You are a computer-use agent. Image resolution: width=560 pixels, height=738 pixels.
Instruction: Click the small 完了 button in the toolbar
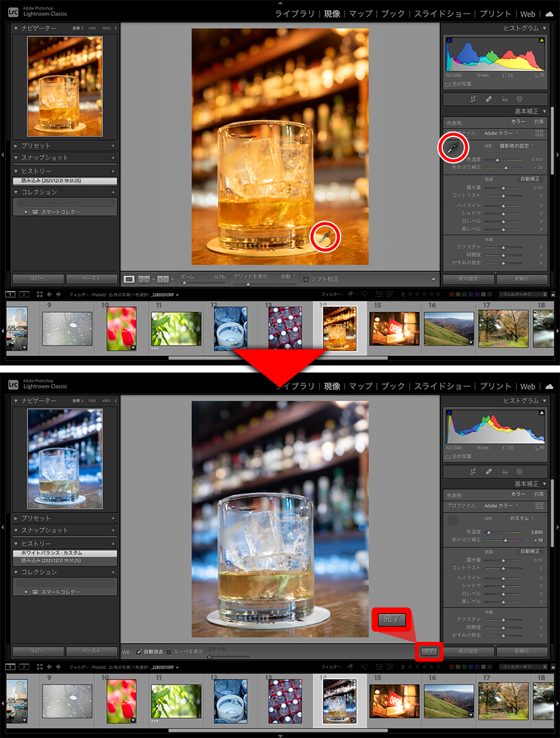tap(430, 651)
